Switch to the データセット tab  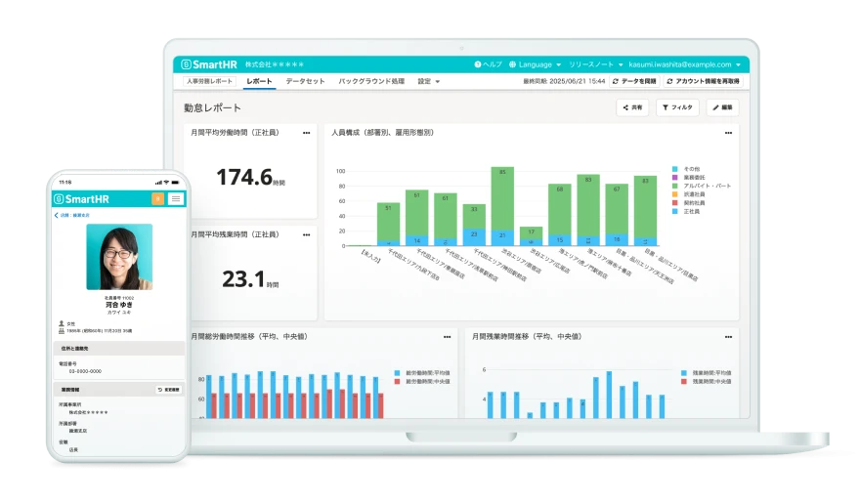[x=305, y=82]
